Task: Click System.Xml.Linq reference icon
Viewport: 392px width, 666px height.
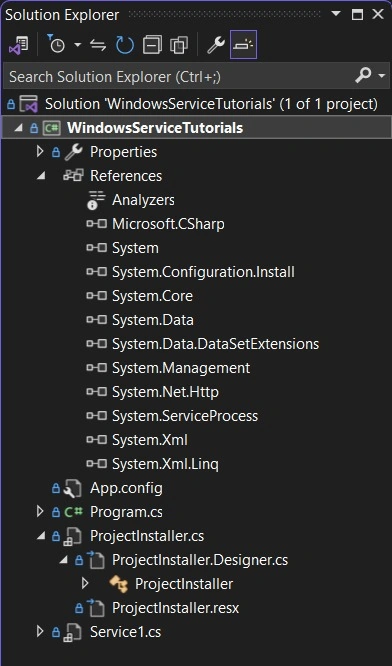Action: click(x=96, y=464)
